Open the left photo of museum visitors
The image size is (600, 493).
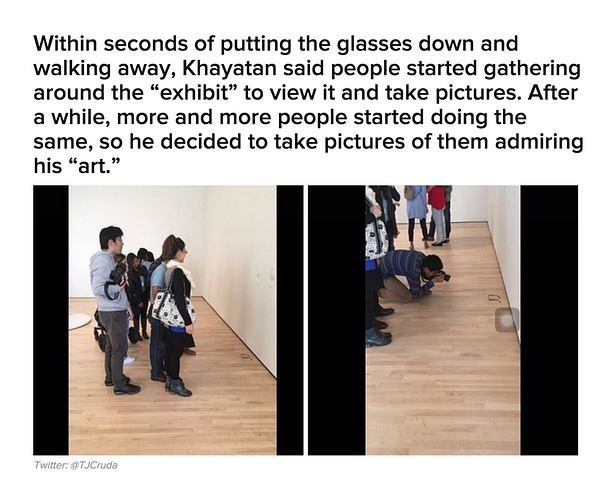168,320
